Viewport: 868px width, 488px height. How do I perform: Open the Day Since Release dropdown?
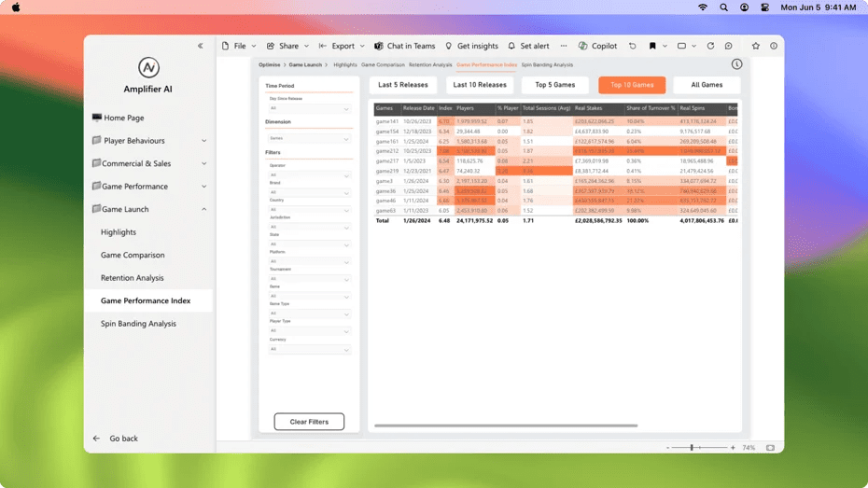[309, 109]
